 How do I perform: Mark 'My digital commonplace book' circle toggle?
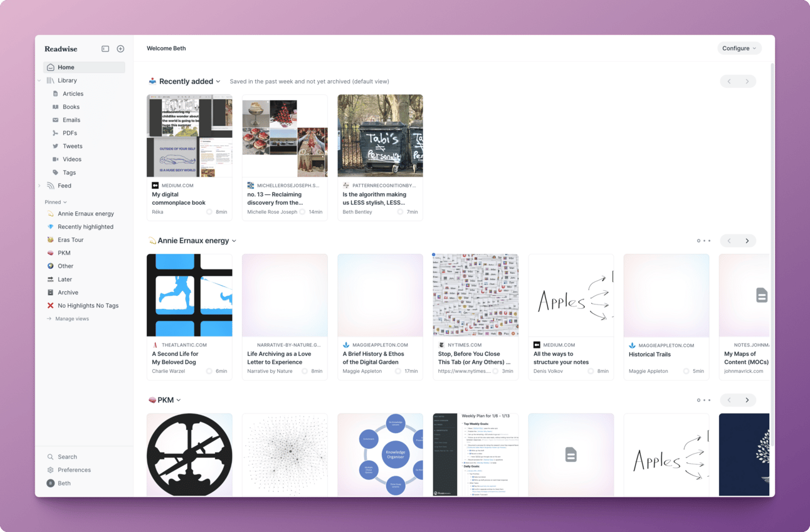click(x=209, y=212)
